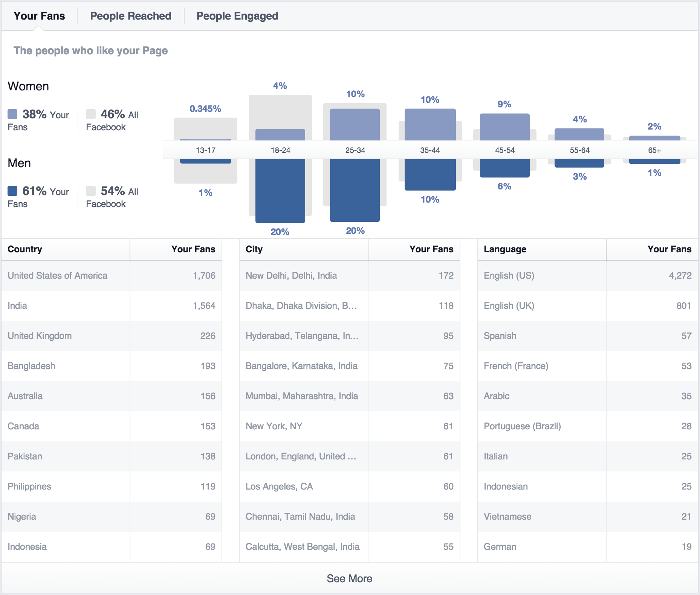
Task: Select the United Kingdom row
Action: [112, 336]
